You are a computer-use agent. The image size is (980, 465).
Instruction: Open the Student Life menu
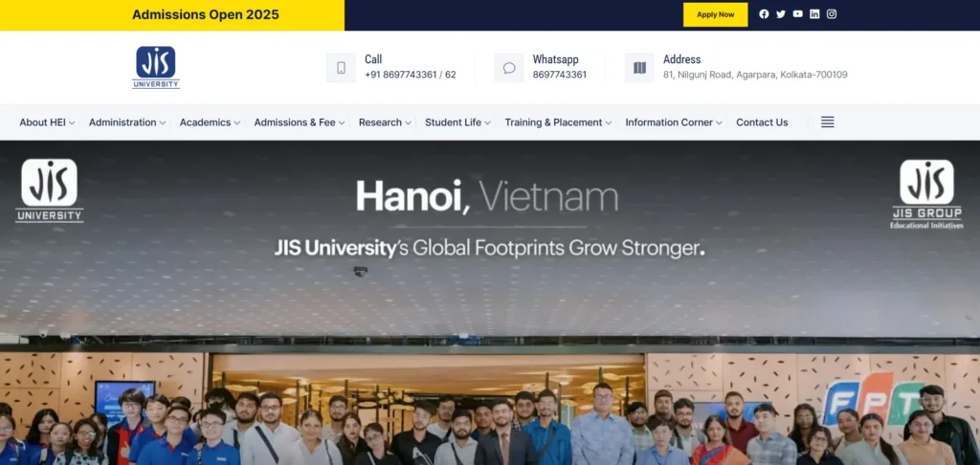[457, 122]
